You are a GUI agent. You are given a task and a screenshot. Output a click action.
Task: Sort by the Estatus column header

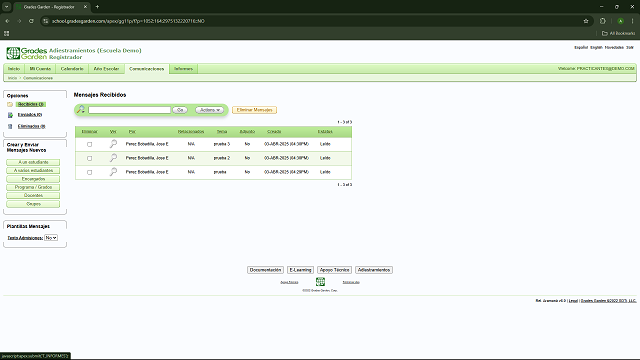click(x=325, y=131)
